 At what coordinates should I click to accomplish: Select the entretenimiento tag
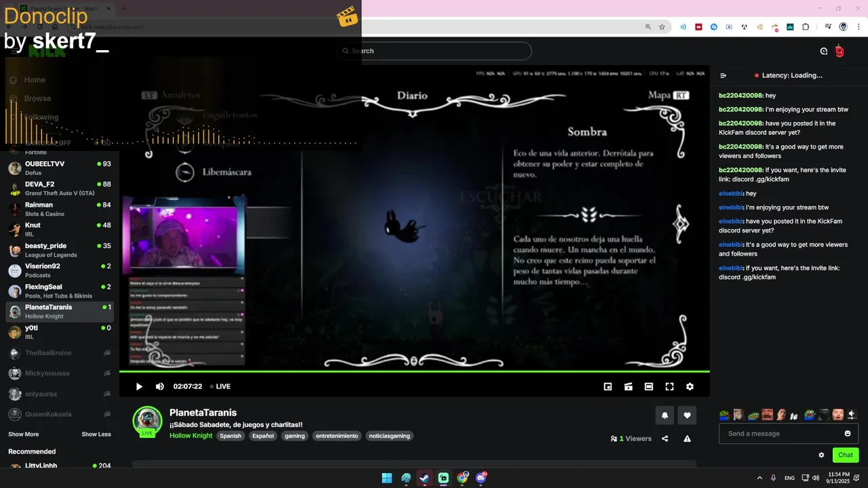pos(337,436)
